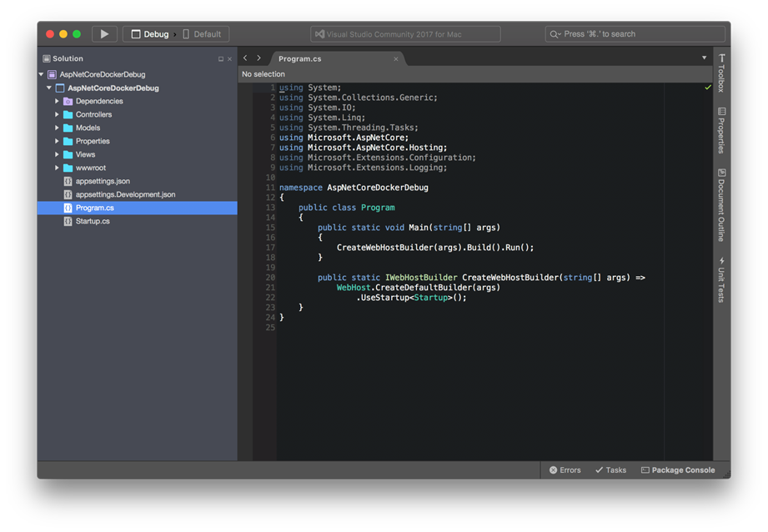Open the Errors pad
The width and height of the screenshot is (768, 532).
point(565,470)
